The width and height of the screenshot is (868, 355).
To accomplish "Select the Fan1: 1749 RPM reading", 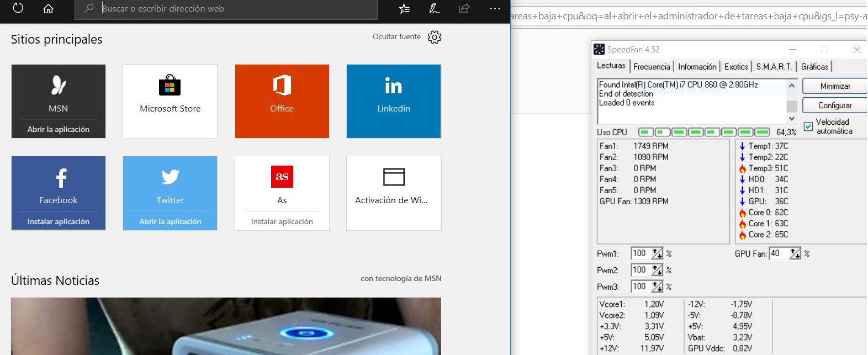I will (634, 146).
